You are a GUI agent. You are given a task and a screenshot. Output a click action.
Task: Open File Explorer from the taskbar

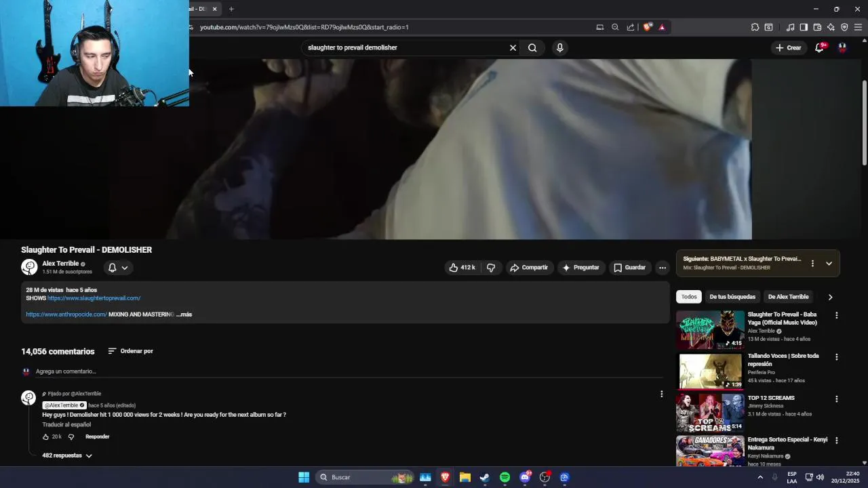point(465,477)
